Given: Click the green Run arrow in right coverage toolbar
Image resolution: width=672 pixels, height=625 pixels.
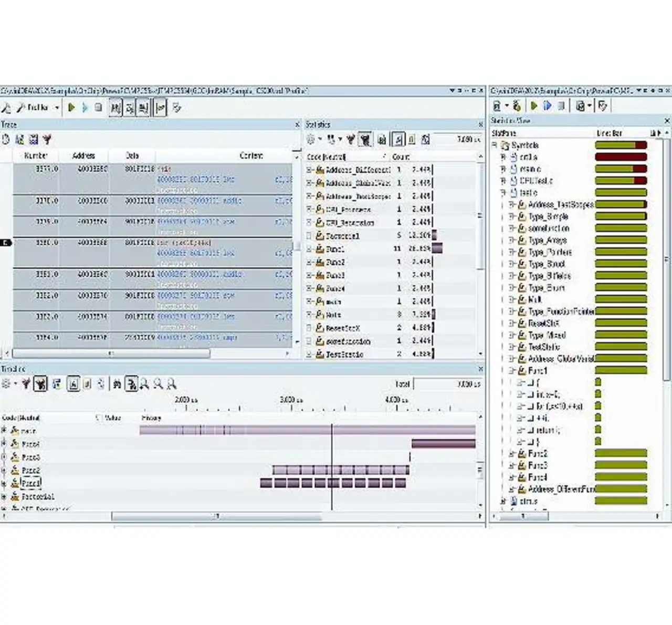Looking at the screenshot, I should (534, 106).
